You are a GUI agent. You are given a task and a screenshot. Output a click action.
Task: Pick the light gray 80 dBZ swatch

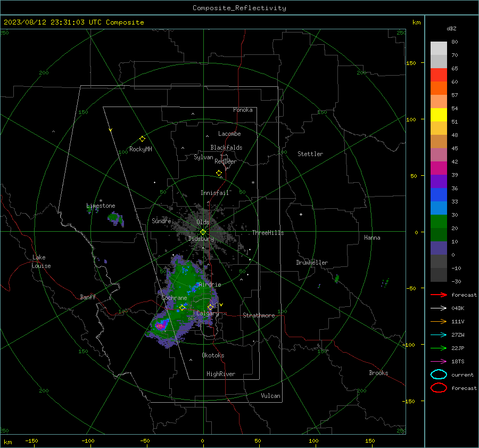pyautogui.click(x=439, y=48)
